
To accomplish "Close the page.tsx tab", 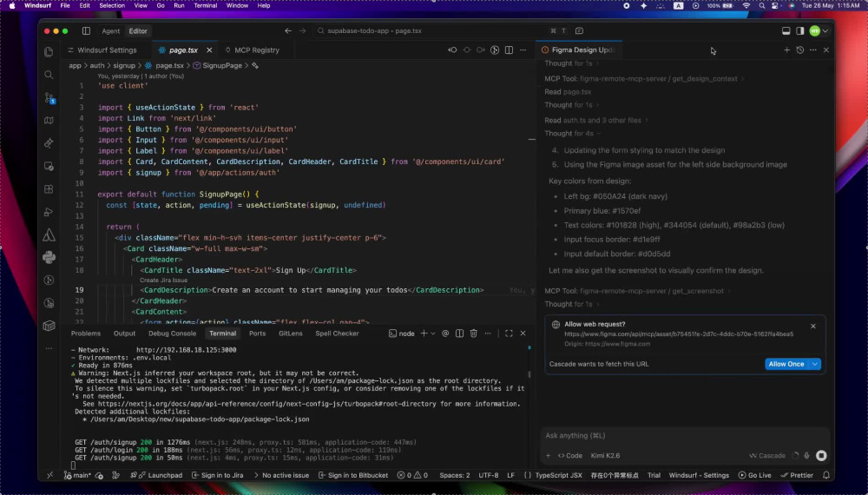I will 209,49.
